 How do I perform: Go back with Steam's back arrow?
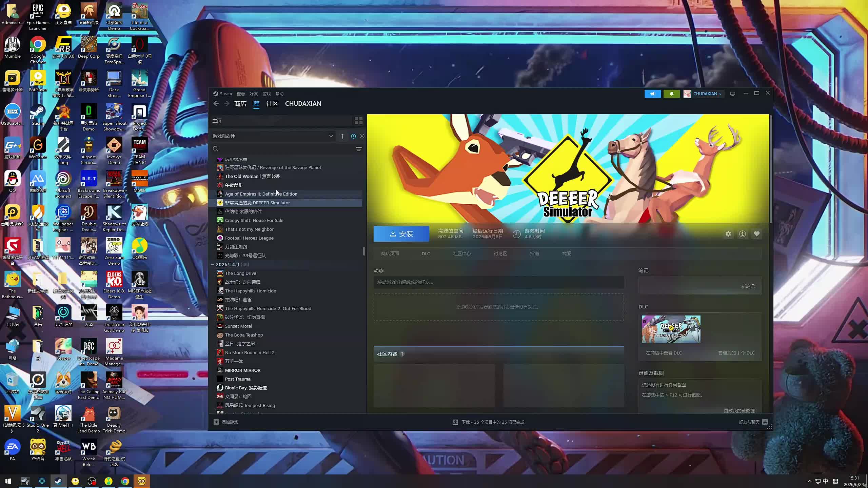216,104
